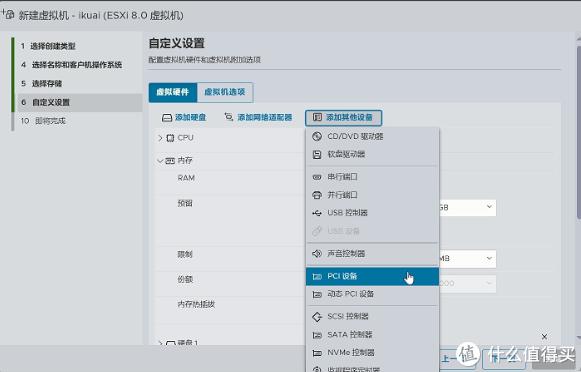The image size is (581, 372).
Task: Select the floppy drive icon entry
Action: tap(317, 155)
